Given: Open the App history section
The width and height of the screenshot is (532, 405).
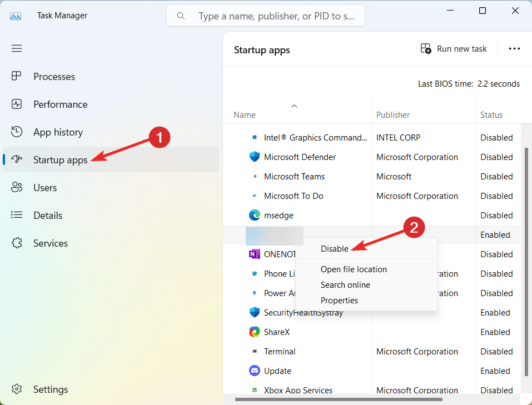Looking at the screenshot, I should (57, 132).
